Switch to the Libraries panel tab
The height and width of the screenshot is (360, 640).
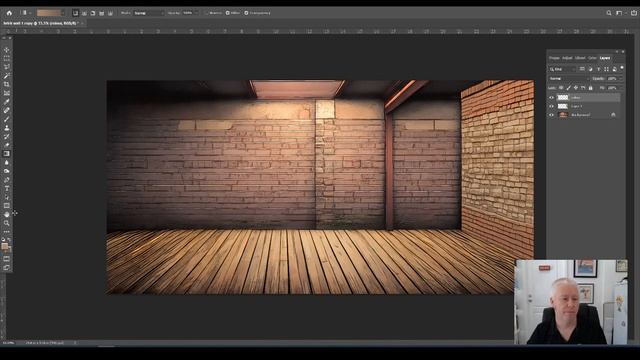click(580, 58)
